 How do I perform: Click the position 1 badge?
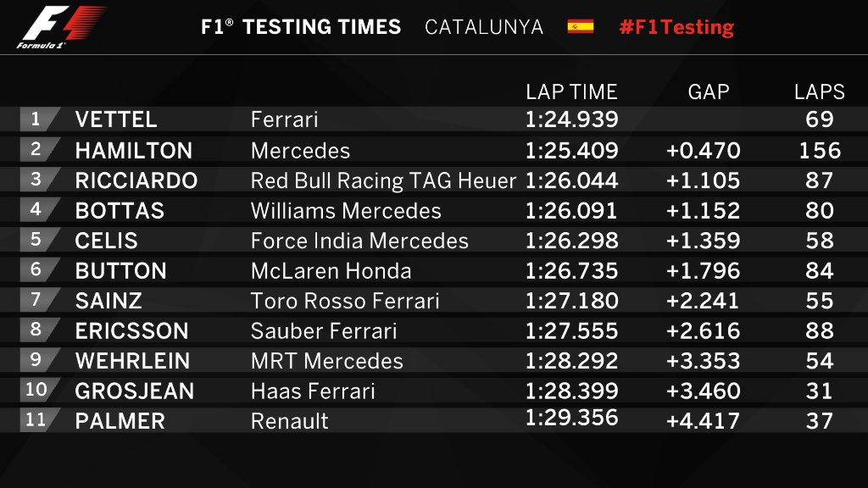(36, 119)
